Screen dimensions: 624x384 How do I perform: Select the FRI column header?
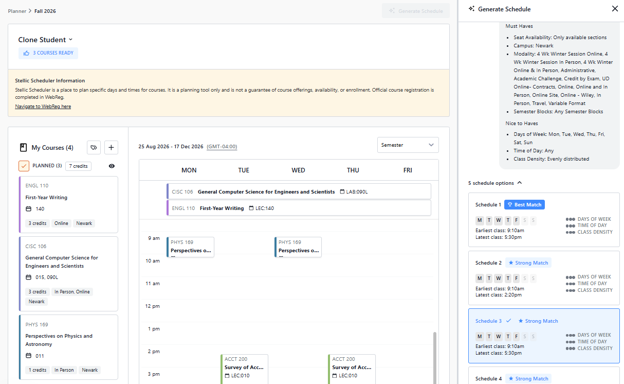[408, 170]
